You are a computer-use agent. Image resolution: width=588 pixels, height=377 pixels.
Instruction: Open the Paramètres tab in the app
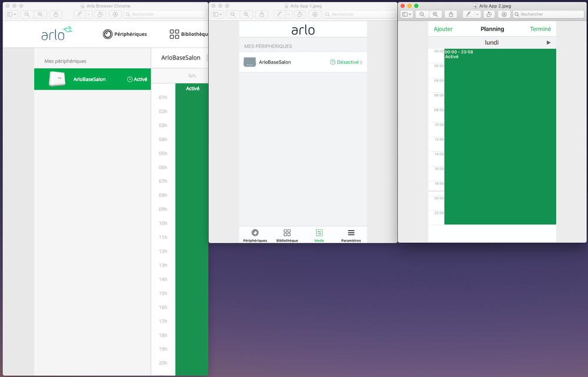click(x=351, y=236)
